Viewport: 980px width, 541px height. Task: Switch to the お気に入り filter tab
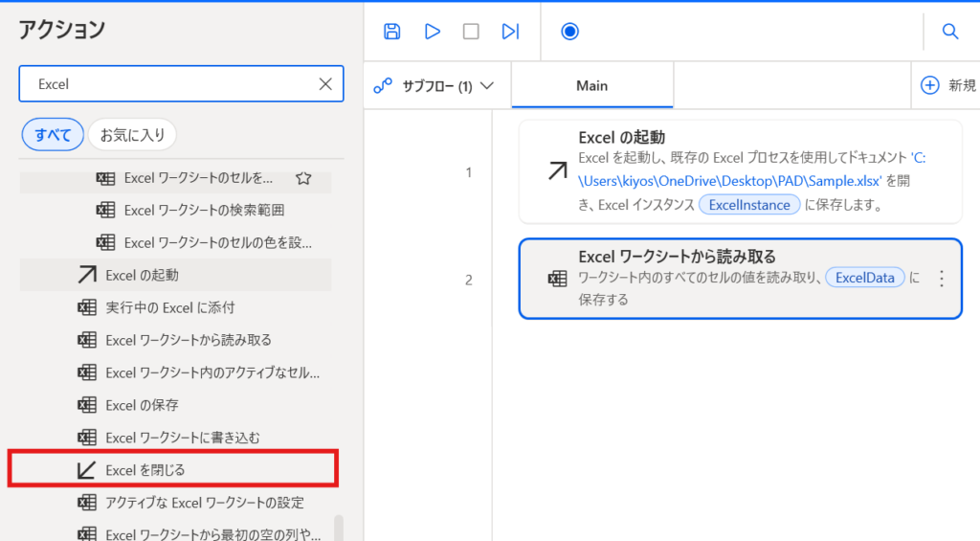point(132,134)
